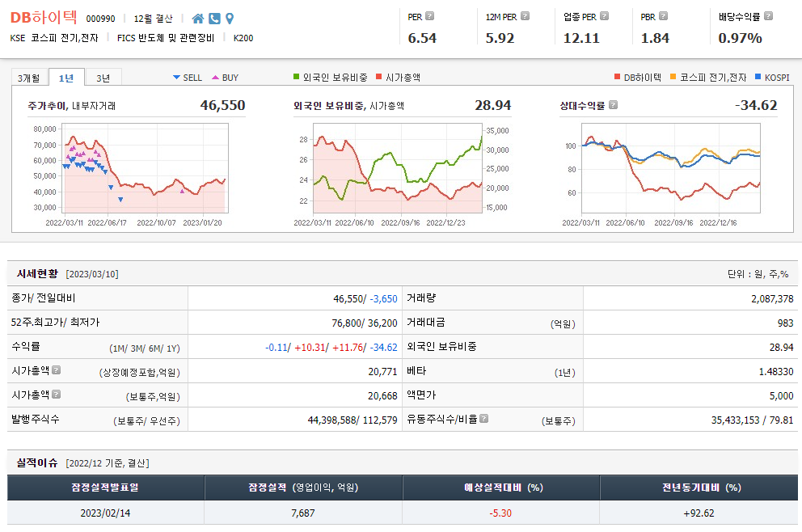Screen dimensions: 802x532
Task: Click the orange 코스피 전기,전자 legend swatch
Action: [x=673, y=77]
